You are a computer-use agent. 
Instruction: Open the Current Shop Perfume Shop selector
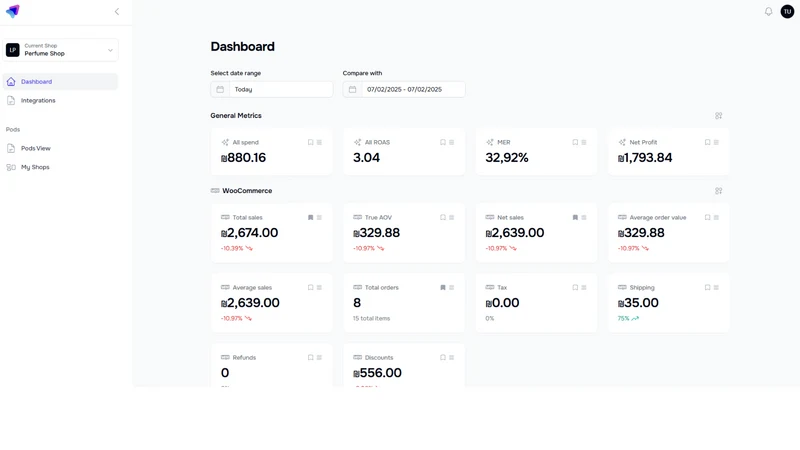pyautogui.click(x=60, y=50)
